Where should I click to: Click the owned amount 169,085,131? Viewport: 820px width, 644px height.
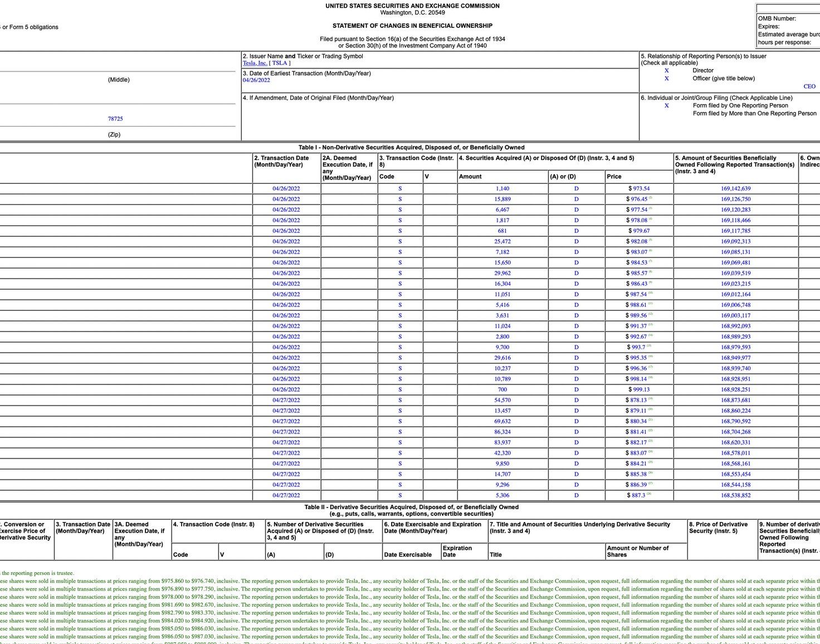(x=735, y=252)
